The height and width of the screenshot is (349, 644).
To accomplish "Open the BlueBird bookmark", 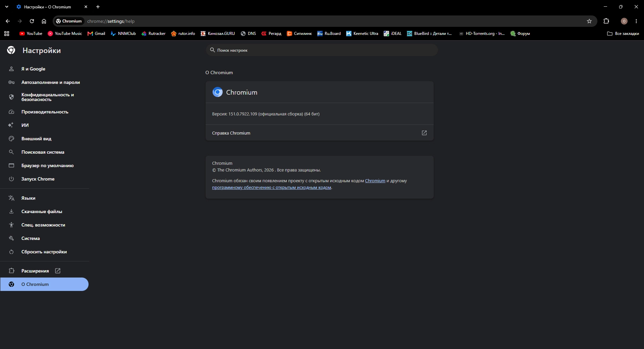I will coord(429,34).
